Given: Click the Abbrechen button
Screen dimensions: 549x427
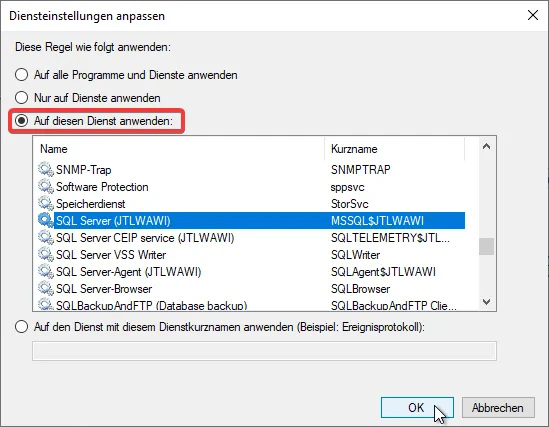Looking at the screenshot, I should pos(498,407).
